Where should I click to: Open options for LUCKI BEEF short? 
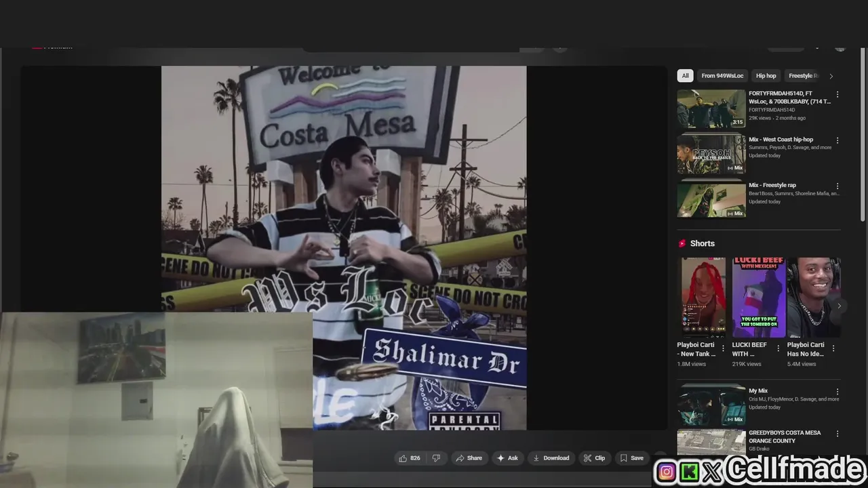pyautogui.click(x=778, y=348)
